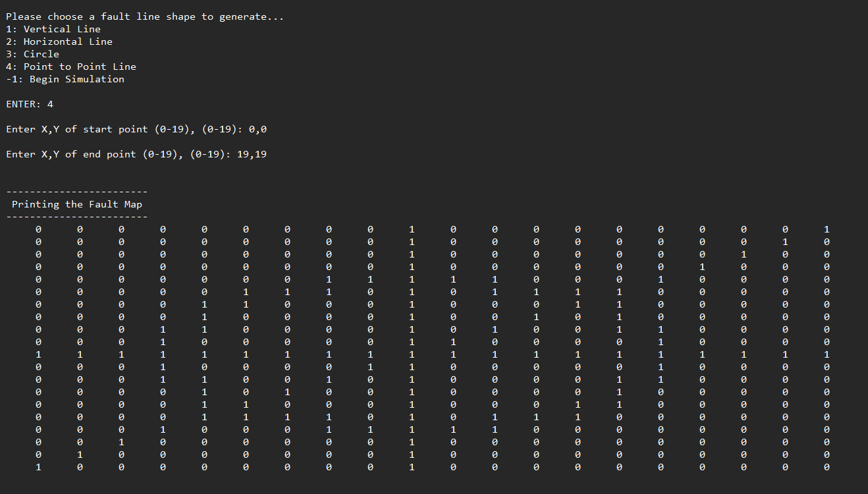Pick the "3: Circle" option text
The height and width of the screenshot is (494, 868).
click(x=32, y=54)
